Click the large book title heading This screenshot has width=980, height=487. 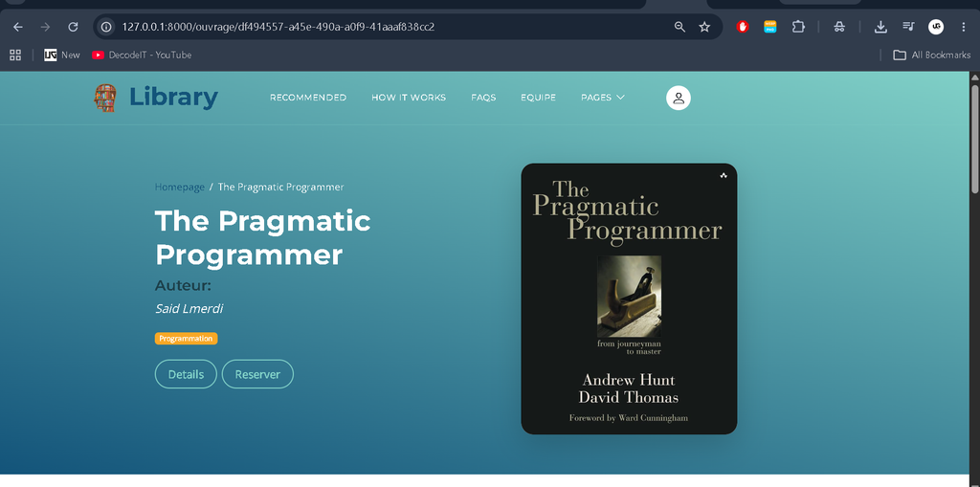coord(262,237)
